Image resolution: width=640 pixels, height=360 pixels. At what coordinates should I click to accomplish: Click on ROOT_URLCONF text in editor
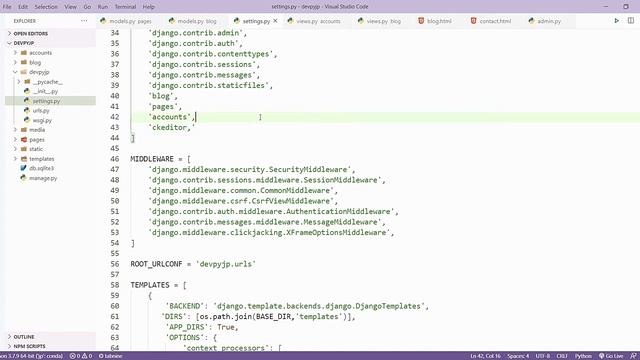coord(156,264)
